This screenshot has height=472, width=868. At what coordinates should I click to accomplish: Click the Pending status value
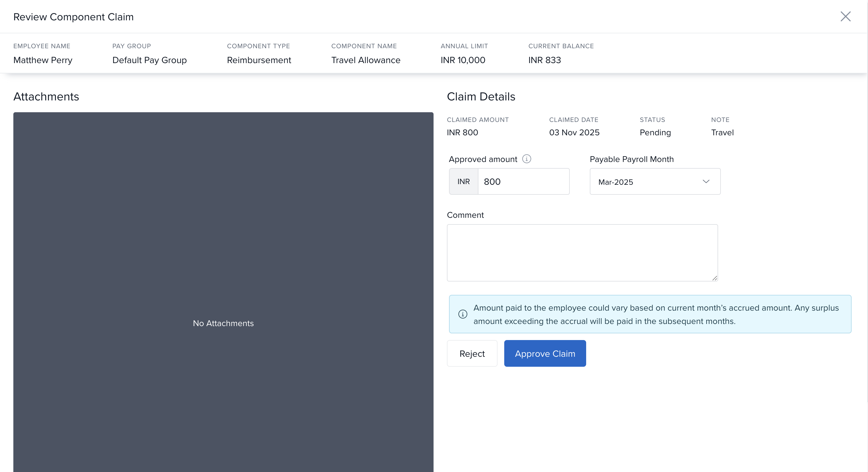(x=655, y=132)
